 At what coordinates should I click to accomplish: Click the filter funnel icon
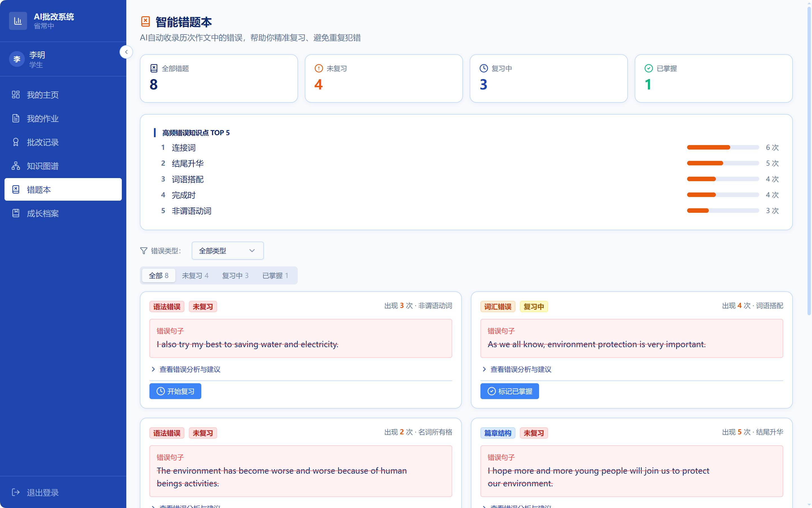pos(144,251)
